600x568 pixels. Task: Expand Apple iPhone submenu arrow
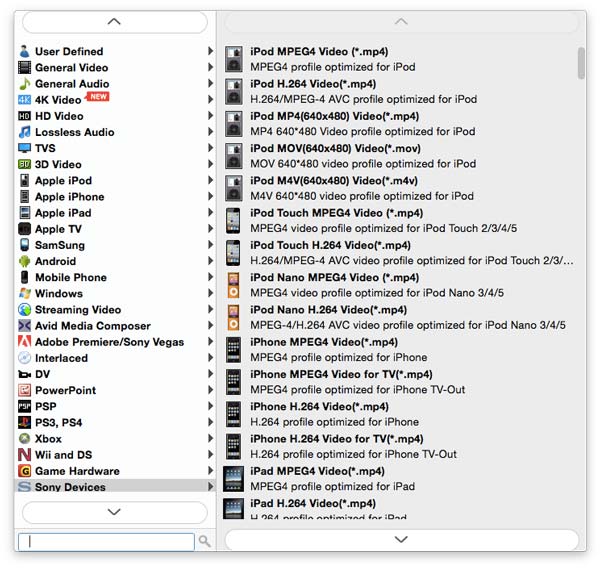pos(210,196)
